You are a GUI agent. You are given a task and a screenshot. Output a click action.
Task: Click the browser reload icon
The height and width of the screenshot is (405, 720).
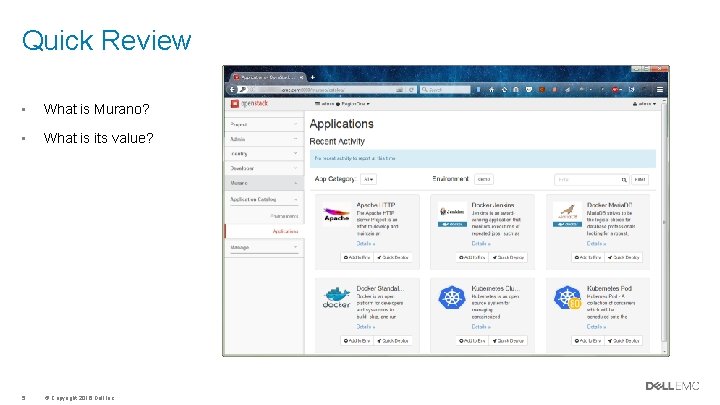pyautogui.click(x=411, y=90)
